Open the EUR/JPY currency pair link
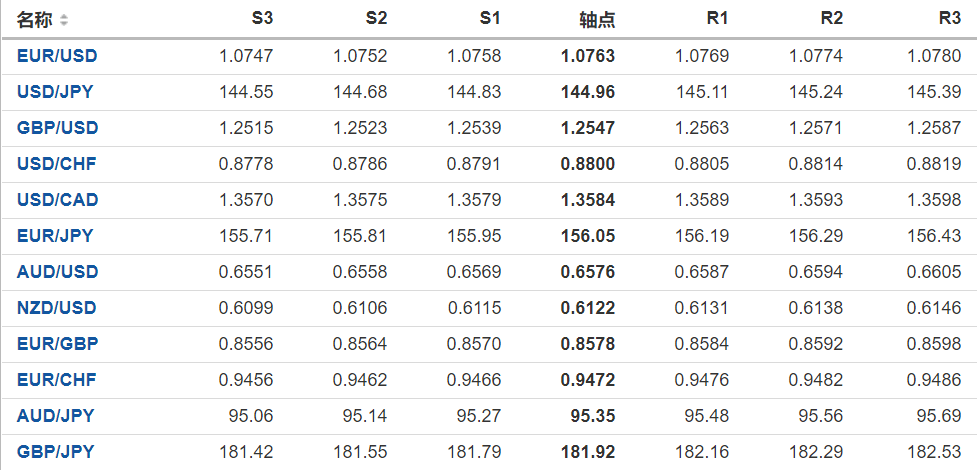 [x=55, y=236]
